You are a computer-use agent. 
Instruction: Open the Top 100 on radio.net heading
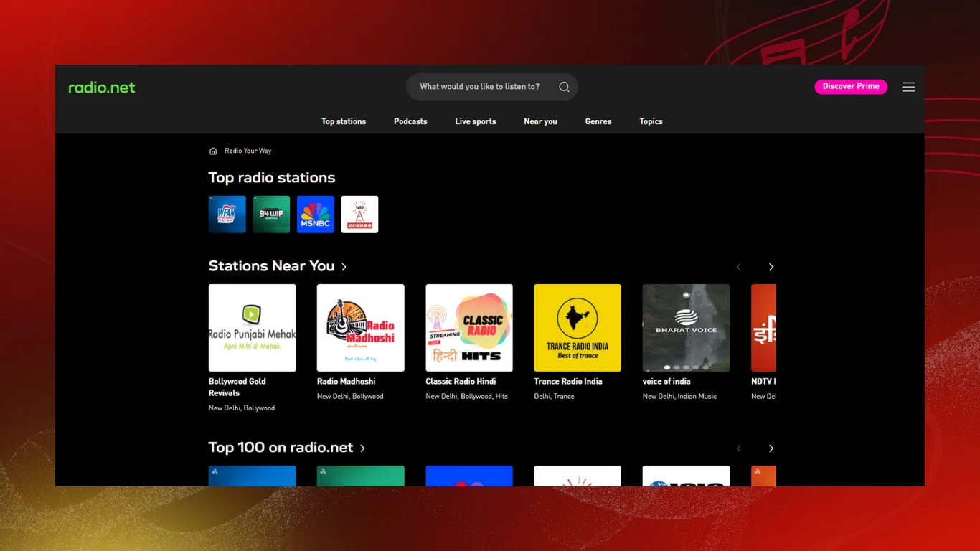[x=286, y=448]
